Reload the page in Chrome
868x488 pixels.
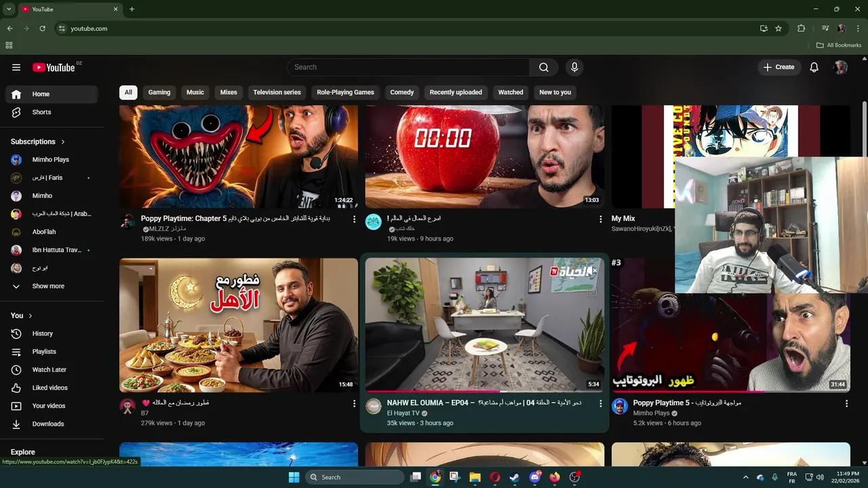(x=42, y=28)
